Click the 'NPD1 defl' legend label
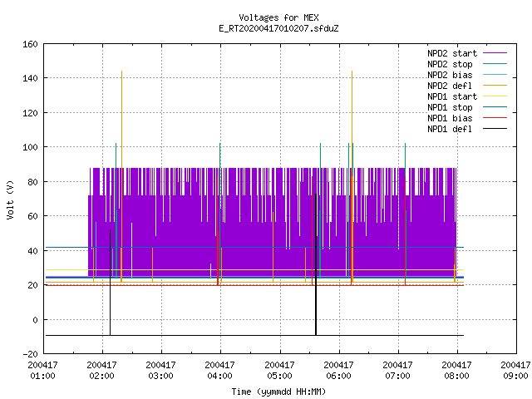 [x=450, y=129]
